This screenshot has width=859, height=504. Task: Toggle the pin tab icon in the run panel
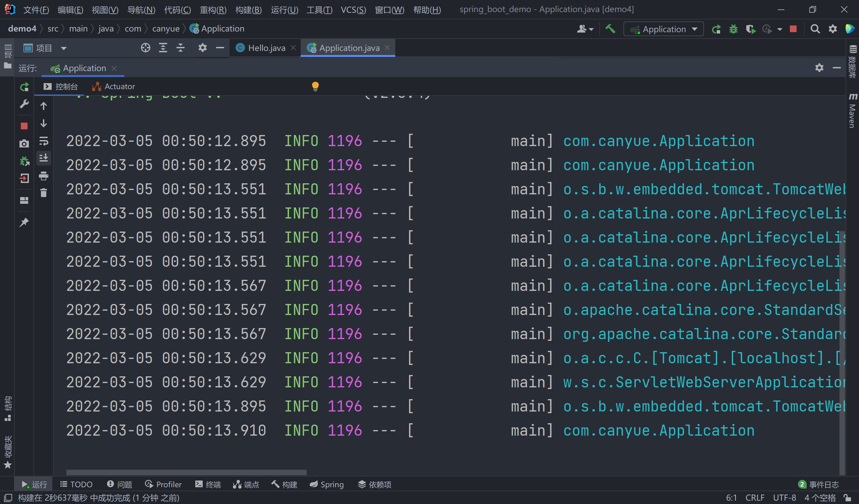[x=24, y=223]
